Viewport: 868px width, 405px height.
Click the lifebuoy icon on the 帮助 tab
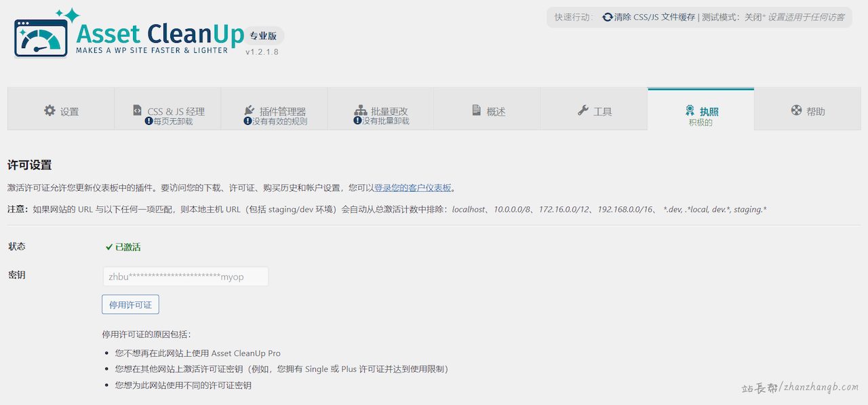click(796, 111)
